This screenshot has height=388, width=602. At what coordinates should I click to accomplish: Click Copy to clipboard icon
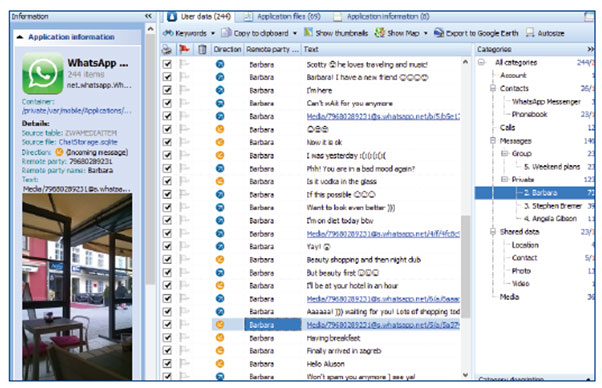click(x=226, y=33)
